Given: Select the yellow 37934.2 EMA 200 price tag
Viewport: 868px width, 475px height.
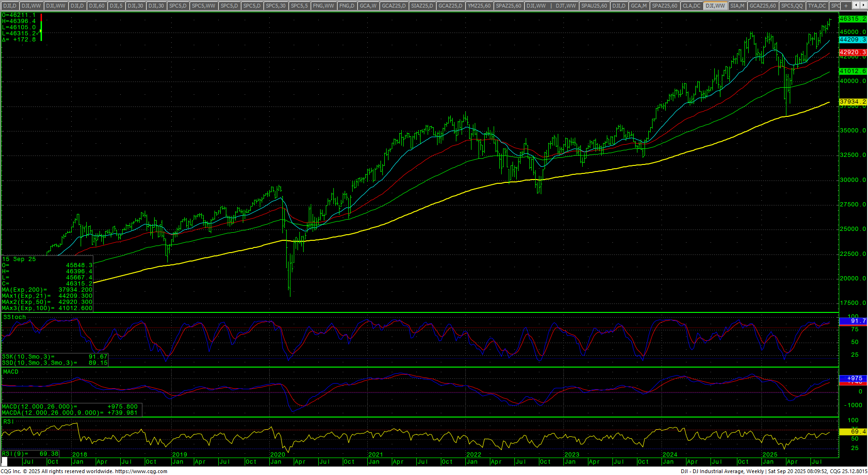Looking at the screenshot, I should tap(852, 102).
